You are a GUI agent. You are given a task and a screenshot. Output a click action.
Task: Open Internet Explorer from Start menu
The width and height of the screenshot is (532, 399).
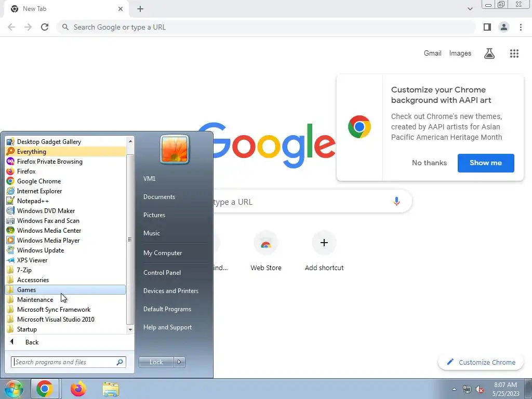coord(66,191)
